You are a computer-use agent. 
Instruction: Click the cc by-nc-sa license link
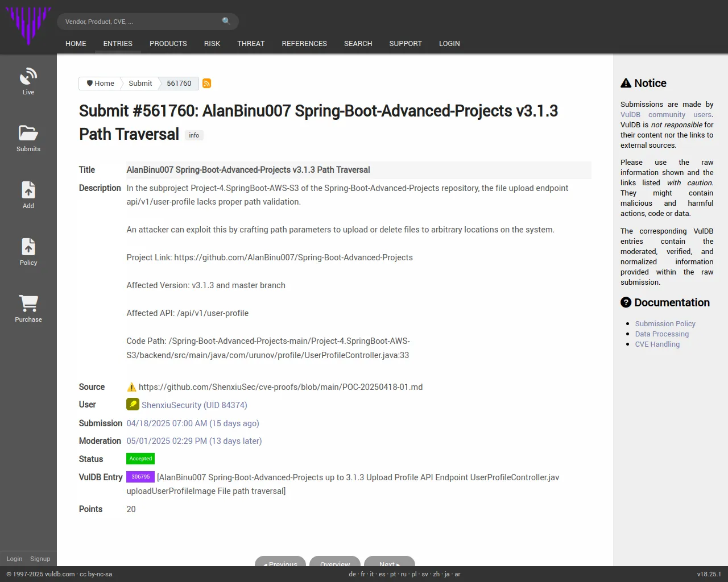[x=96, y=574]
